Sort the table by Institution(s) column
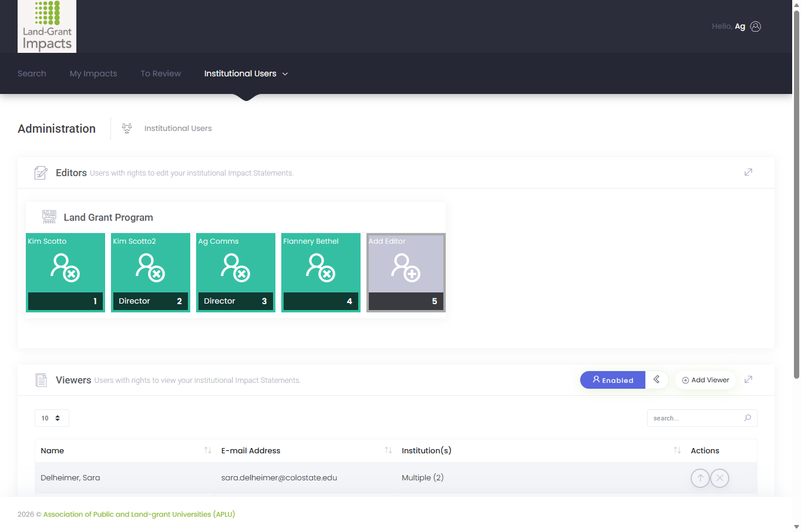This screenshot has height=532, width=801. (540, 450)
